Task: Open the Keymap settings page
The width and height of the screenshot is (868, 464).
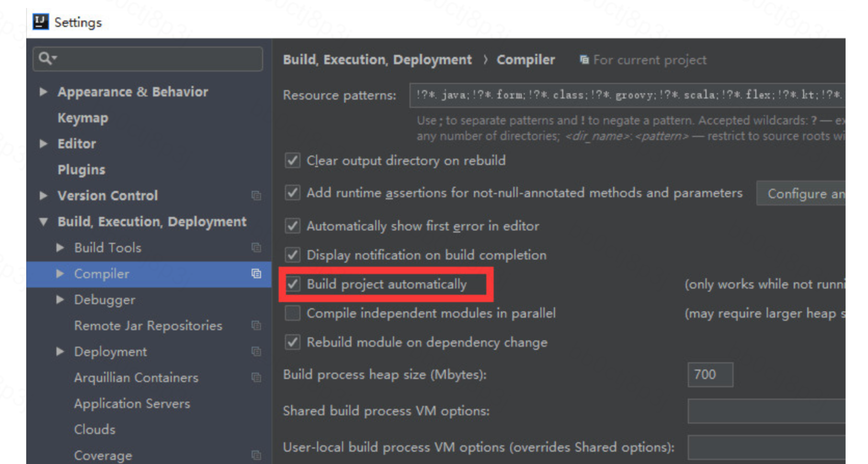Action: pyautogui.click(x=83, y=118)
